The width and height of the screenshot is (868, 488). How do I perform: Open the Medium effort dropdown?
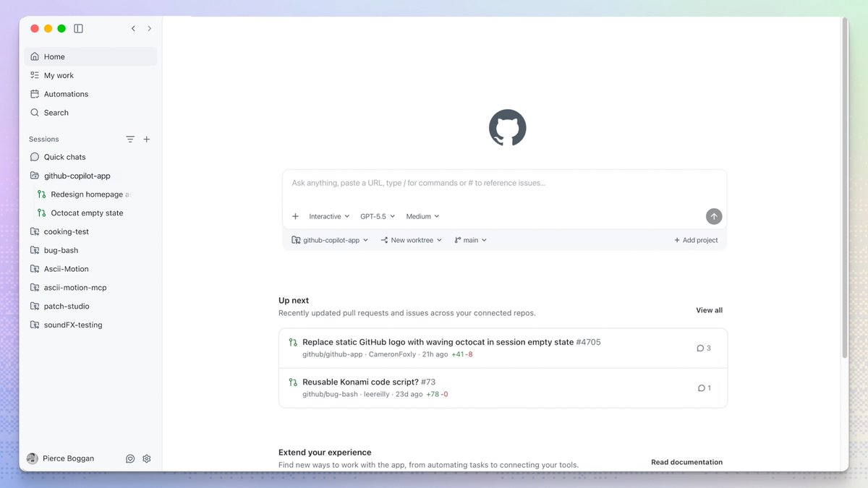click(x=422, y=216)
